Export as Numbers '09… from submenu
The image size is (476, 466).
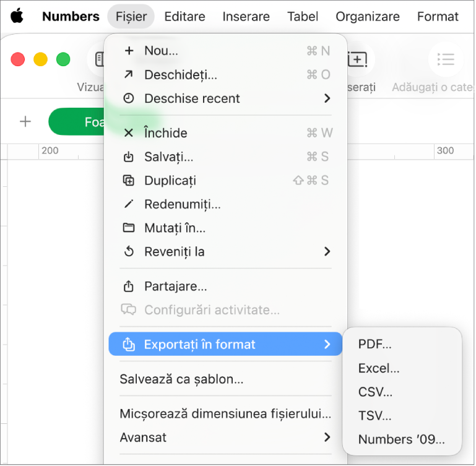(402, 439)
